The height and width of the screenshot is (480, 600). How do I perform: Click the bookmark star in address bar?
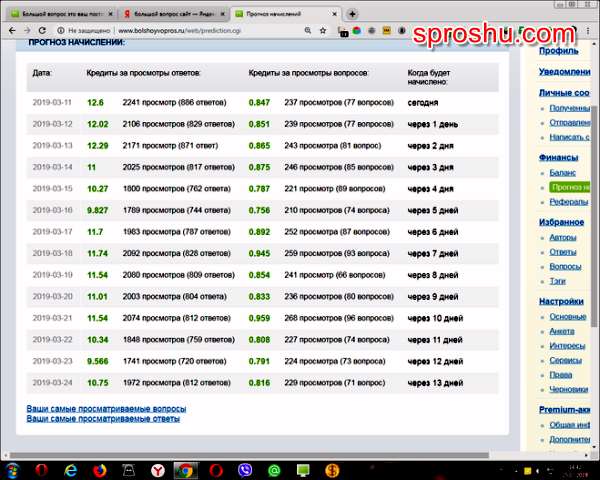click(x=323, y=31)
